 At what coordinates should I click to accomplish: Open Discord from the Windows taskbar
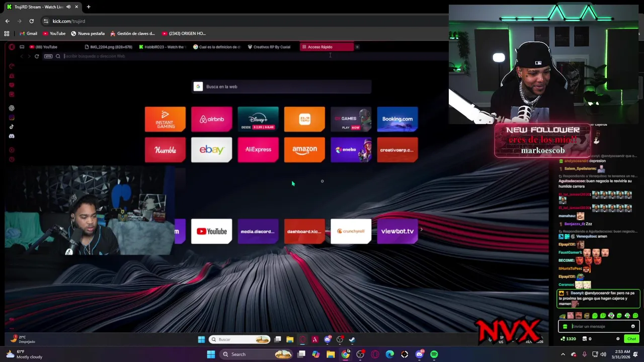coord(420,354)
